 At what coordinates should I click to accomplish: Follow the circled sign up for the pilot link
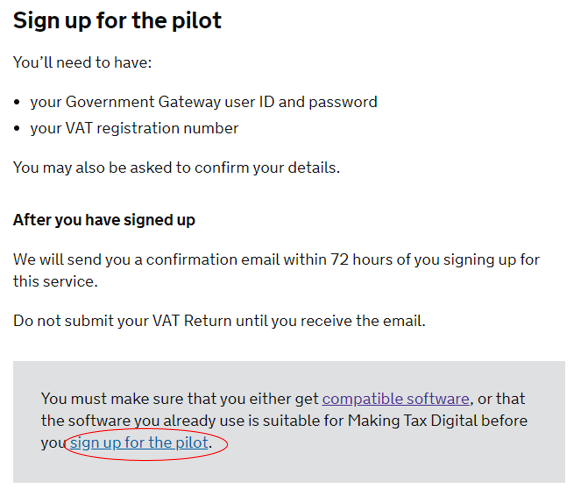click(x=139, y=443)
